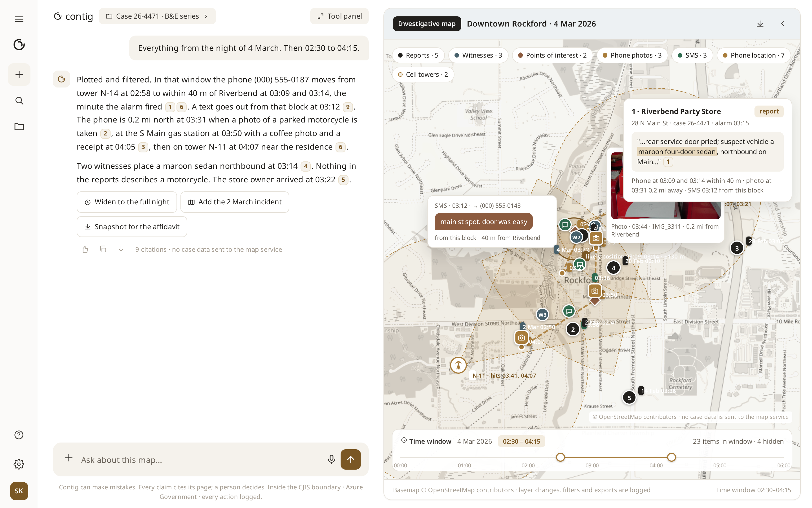
Task: Click Widen to the full night
Action: click(x=127, y=202)
